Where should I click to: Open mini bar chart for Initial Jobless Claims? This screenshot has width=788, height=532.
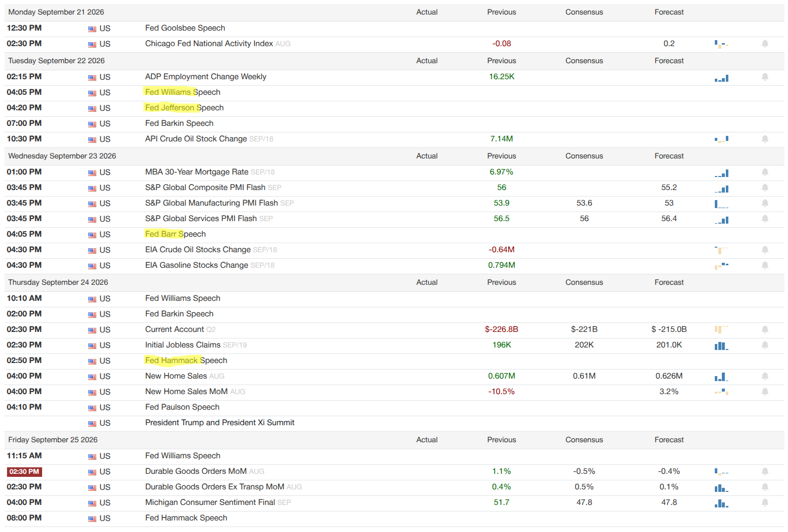click(x=721, y=345)
